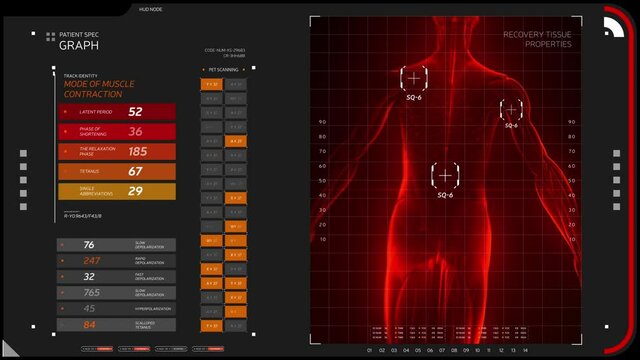Toggle the gray cell right of the first orange PET cell
Viewport: 640px width, 360px height.
pos(236,84)
